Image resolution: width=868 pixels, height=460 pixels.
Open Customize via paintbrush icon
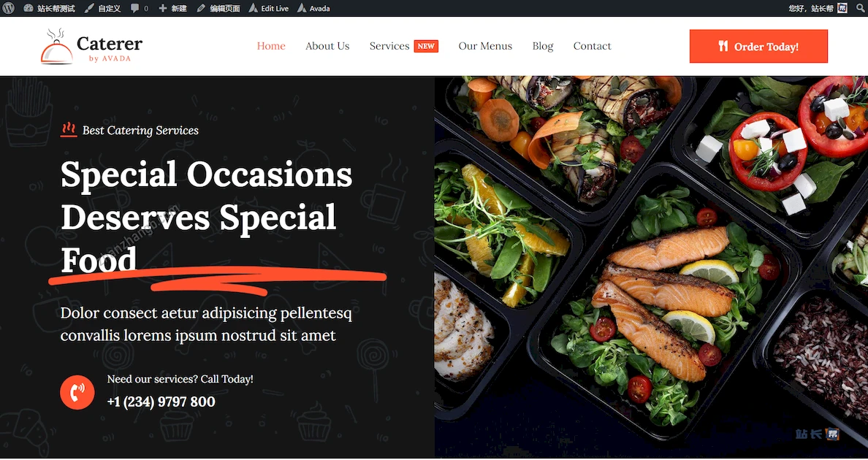point(89,8)
